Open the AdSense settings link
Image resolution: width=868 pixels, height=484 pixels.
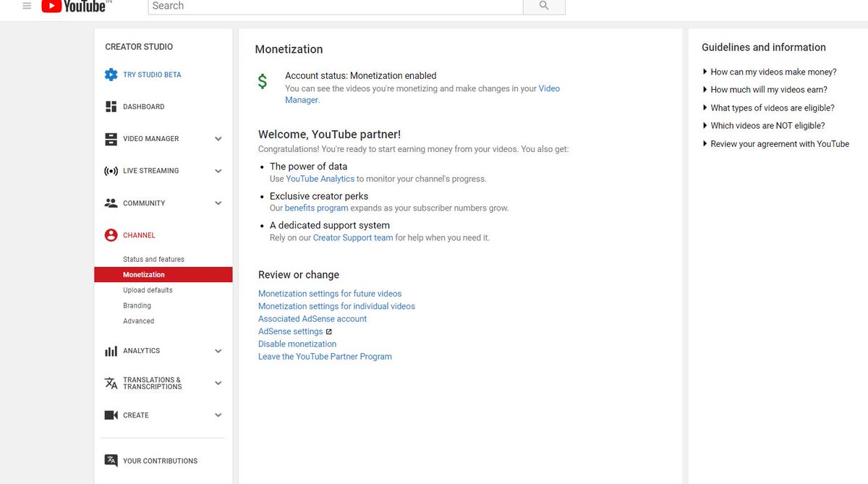coord(290,331)
